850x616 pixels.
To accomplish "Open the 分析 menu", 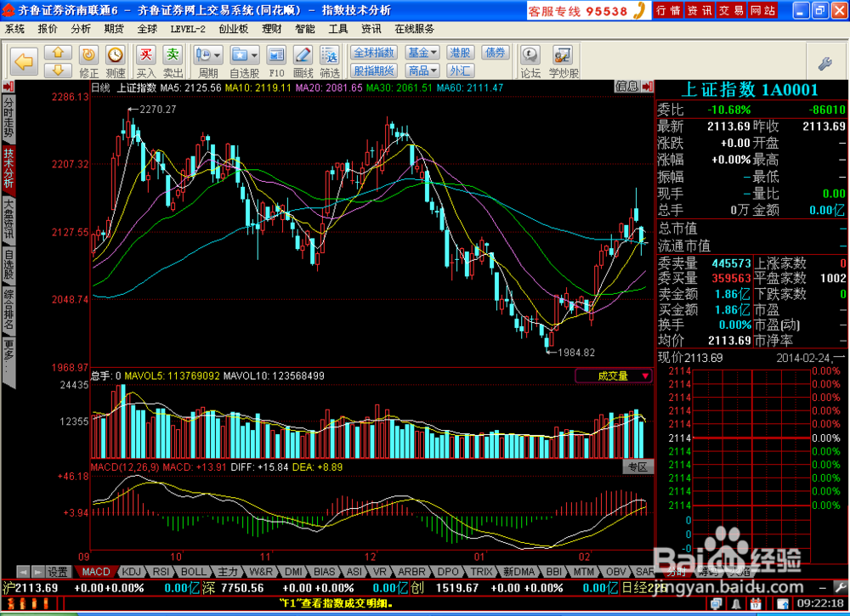I will point(81,29).
